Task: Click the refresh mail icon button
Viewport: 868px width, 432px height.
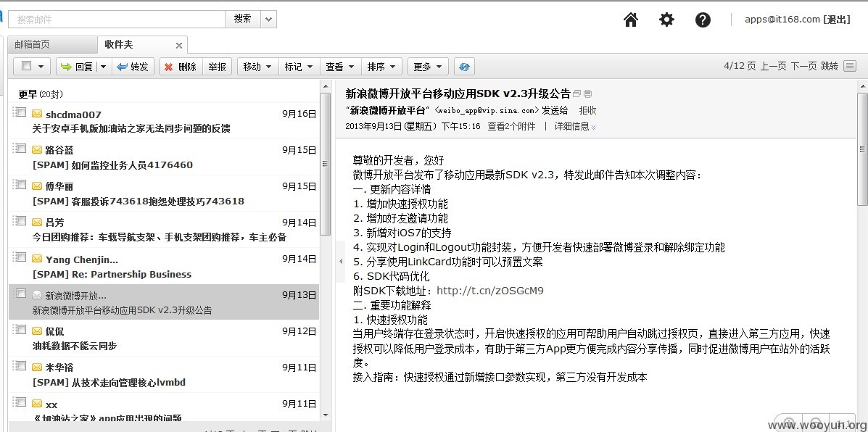Action: pyautogui.click(x=464, y=67)
